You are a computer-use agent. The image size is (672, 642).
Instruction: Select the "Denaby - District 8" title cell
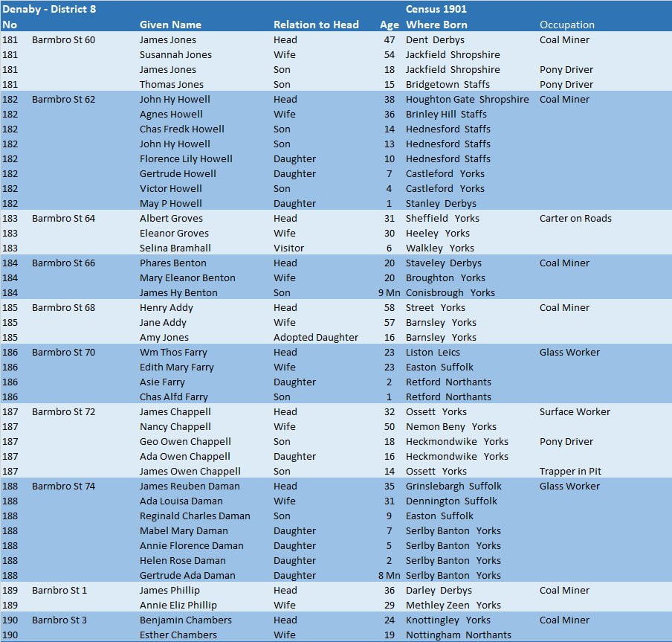(49, 10)
